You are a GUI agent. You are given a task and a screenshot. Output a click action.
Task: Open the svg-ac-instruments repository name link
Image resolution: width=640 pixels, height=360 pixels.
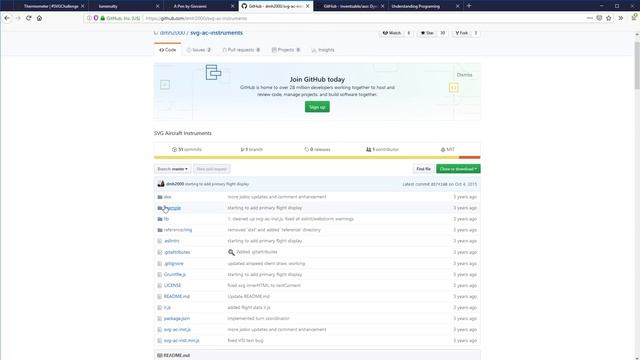coord(216,33)
